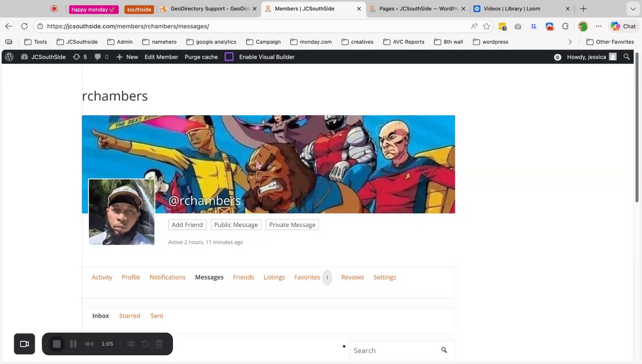Screen dimensions: 642x364
Task: Go back with the browser back arrow
Action: pyautogui.click(x=9, y=26)
